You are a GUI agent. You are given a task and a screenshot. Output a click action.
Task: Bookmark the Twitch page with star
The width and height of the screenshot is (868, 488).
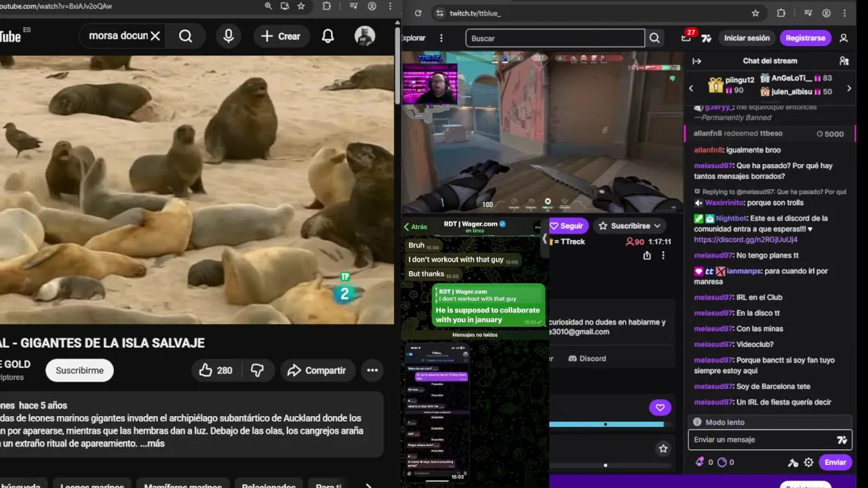[x=755, y=13]
